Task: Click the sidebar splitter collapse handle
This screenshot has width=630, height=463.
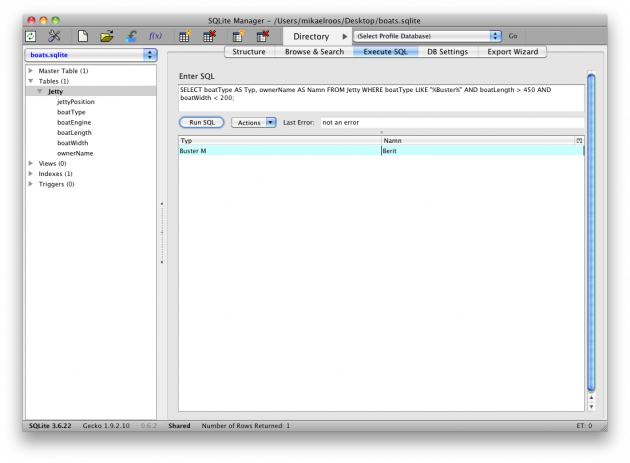Action: [162, 233]
